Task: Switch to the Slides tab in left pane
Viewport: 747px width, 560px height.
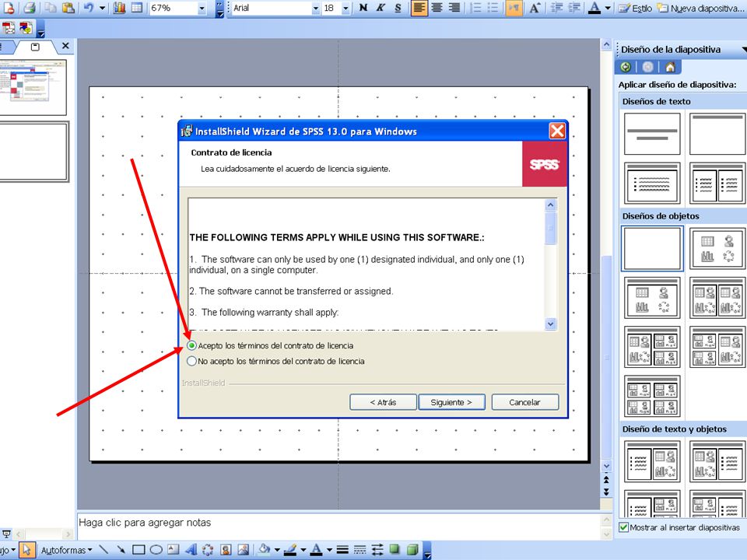Action: (x=35, y=47)
